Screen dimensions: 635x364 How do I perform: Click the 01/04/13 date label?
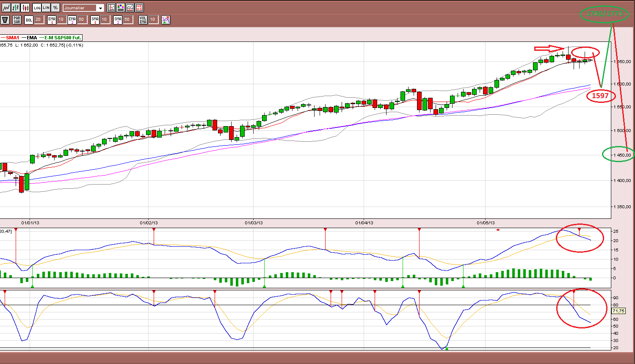[364, 223]
